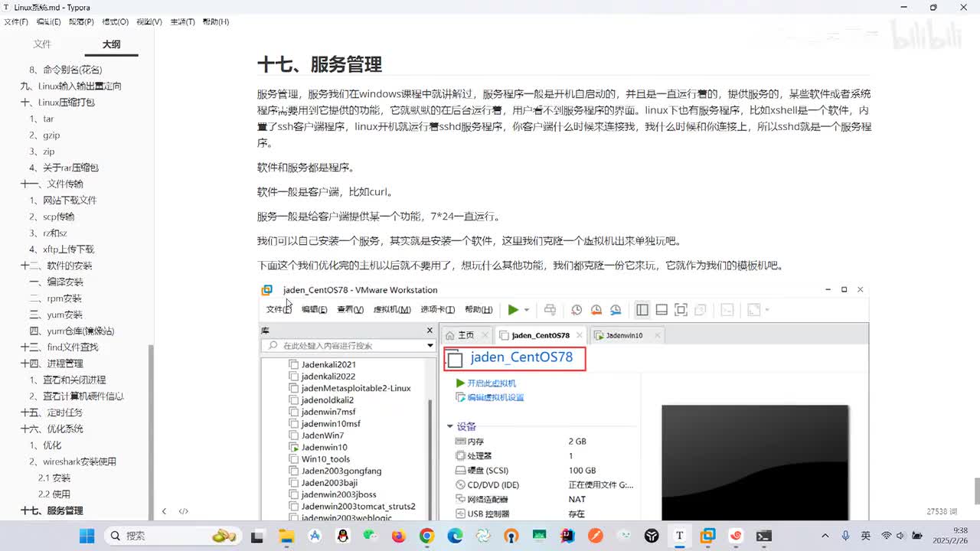The width and height of the screenshot is (980, 551).
Task: Click the snapshot clock icon in VMware toolbar
Action: pos(577,310)
